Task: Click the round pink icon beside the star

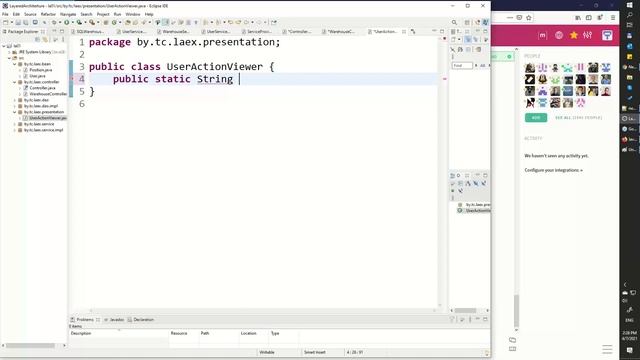Action: (559, 36)
